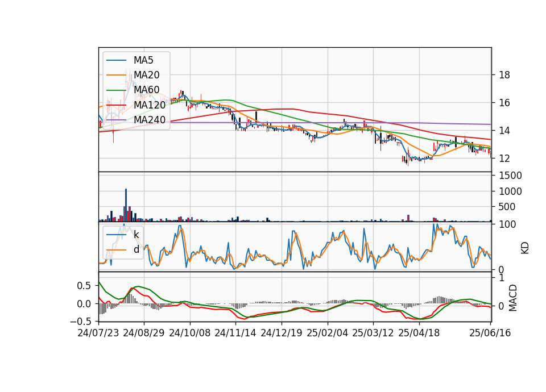Click the price axis label 12

point(504,159)
